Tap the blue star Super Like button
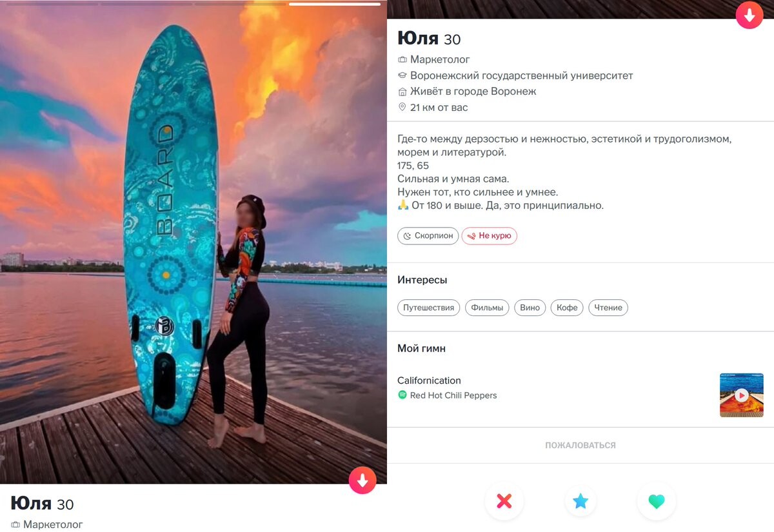Viewport: 774px width, 532px height. point(580,501)
